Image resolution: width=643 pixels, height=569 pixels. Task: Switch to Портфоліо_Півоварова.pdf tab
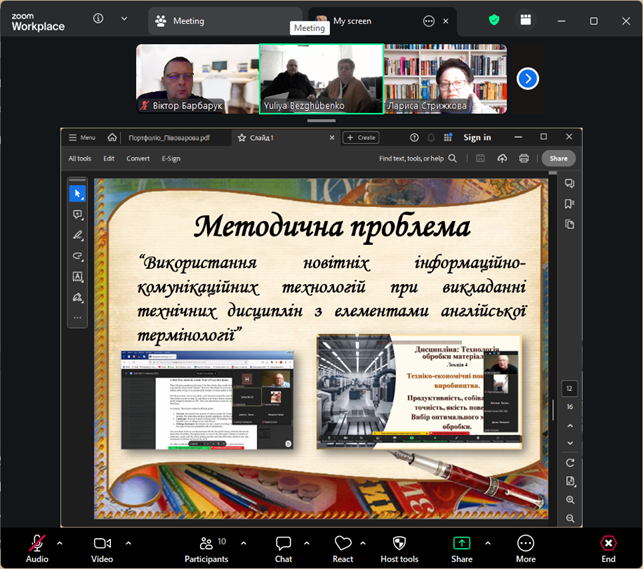tap(169, 138)
